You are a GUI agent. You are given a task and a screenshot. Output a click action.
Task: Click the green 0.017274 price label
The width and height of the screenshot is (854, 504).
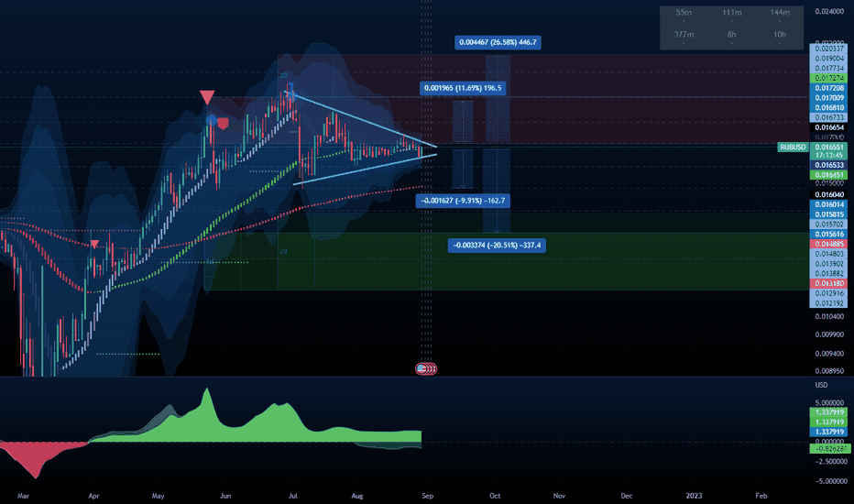pyautogui.click(x=829, y=78)
